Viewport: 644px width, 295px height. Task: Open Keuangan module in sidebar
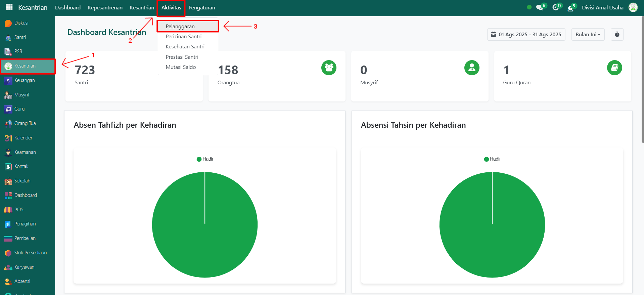tap(24, 80)
